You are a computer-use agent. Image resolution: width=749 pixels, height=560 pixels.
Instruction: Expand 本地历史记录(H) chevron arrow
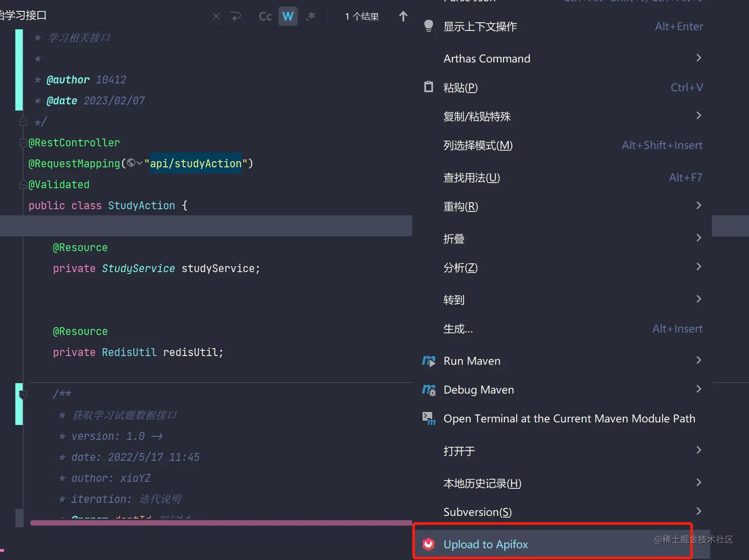[x=698, y=482]
